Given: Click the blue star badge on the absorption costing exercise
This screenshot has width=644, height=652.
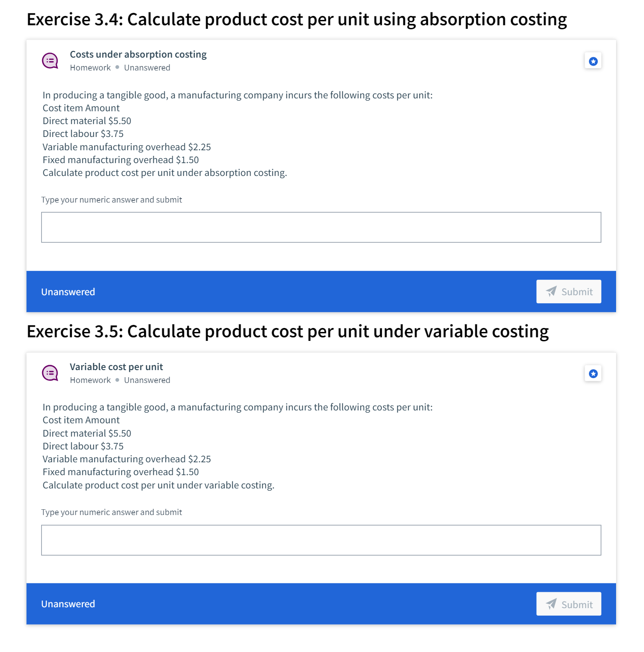Looking at the screenshot, I should pyautogui.click(x=593, y=61).
